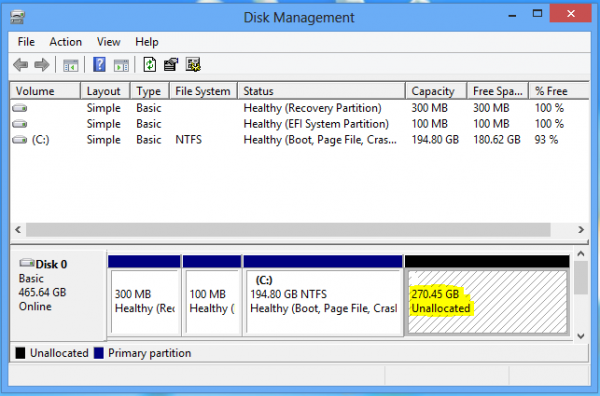
Task: Click the black Unallocated legend swatch
Action: [x=20, y=353]
